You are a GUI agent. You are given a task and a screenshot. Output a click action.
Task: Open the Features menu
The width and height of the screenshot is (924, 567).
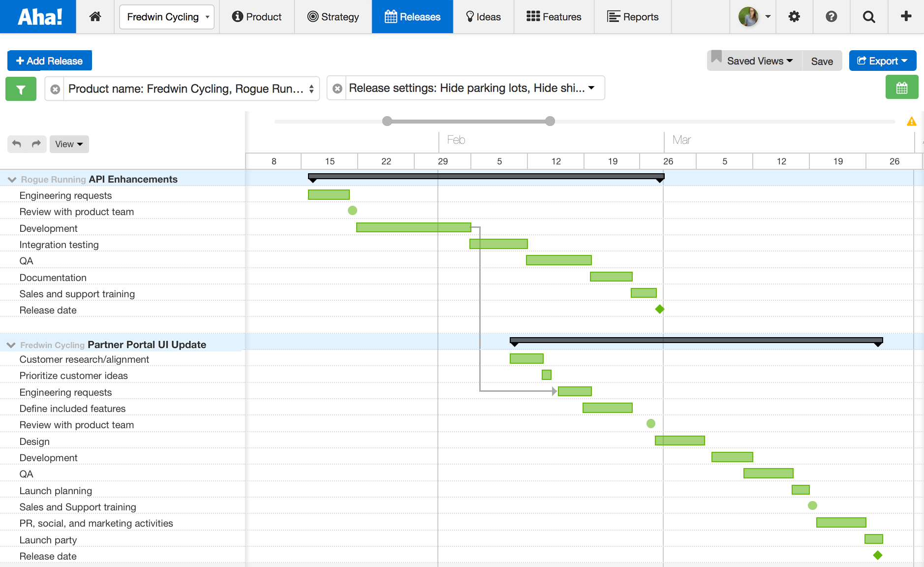(554, 17)
